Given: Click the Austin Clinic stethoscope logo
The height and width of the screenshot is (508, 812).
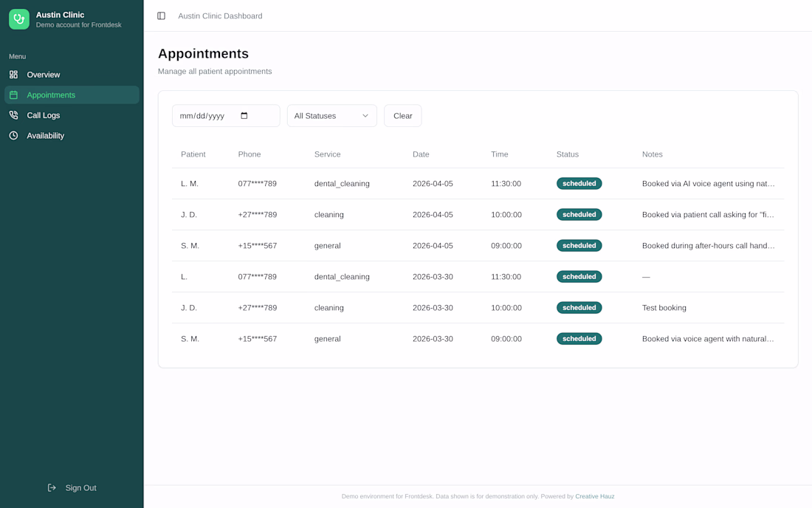Looking at the screenshot, I should [x=19, y=19].
